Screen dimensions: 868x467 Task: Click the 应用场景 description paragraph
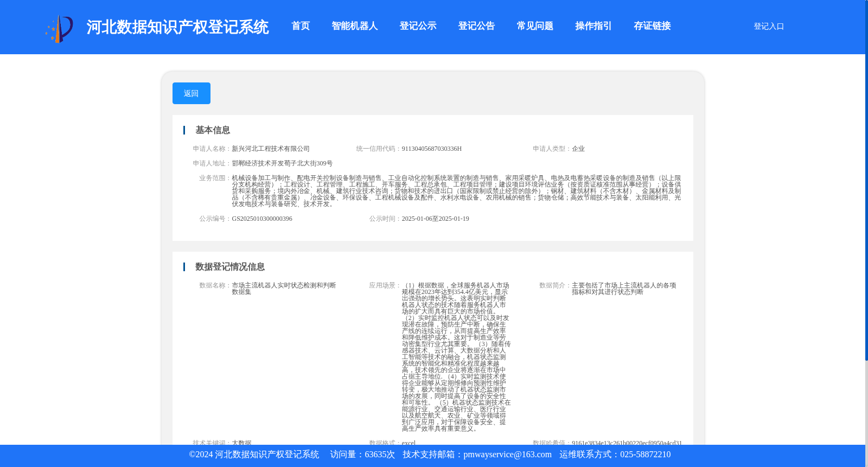[x=456, y=357]
